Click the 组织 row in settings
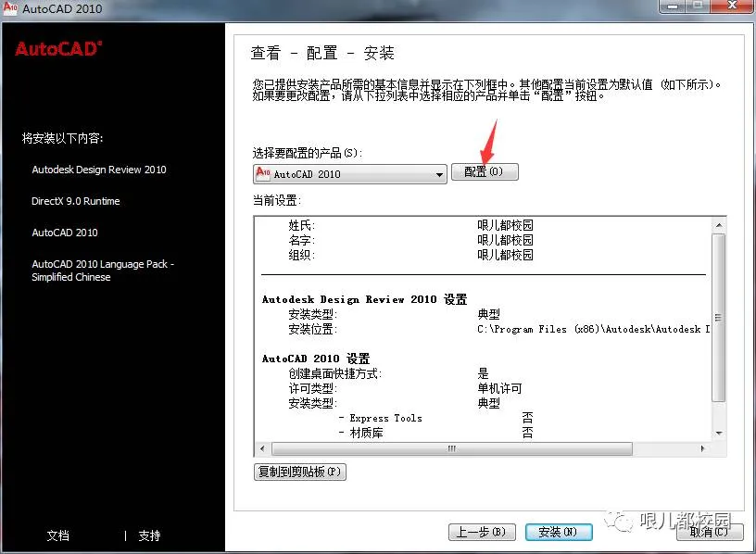 (x=410, y=255)
